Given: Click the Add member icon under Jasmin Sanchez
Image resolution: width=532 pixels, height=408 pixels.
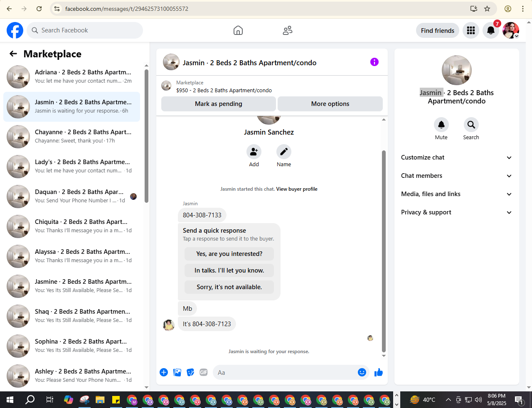Looking at the screenshot, I should 254,152.
